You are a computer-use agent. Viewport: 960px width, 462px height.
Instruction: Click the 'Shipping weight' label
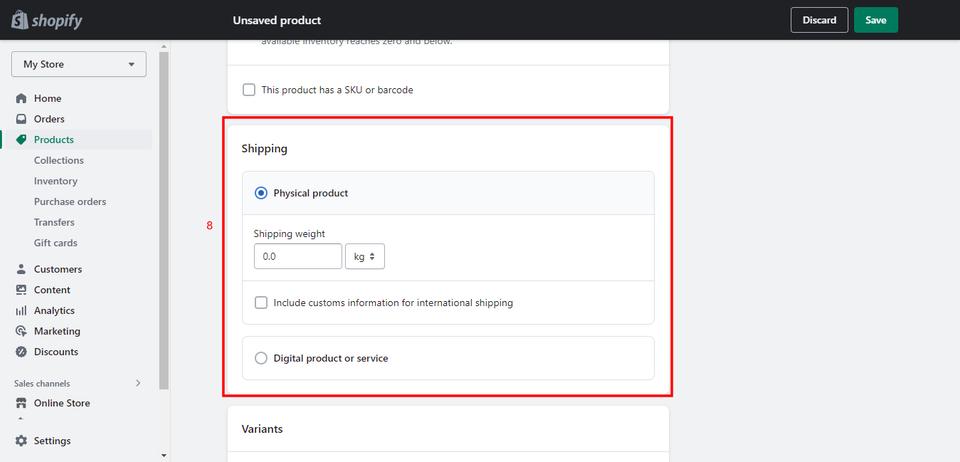pyautogui.click(x=290, y=234)
